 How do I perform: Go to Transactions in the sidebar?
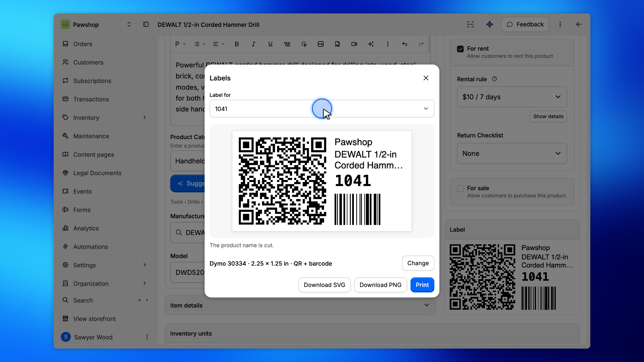(91, 99)
